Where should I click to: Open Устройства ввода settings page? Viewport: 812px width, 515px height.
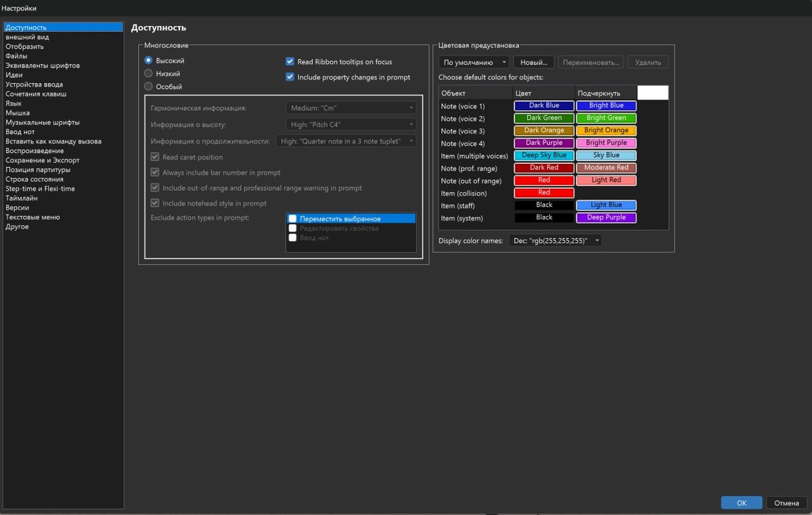(64, 84)
